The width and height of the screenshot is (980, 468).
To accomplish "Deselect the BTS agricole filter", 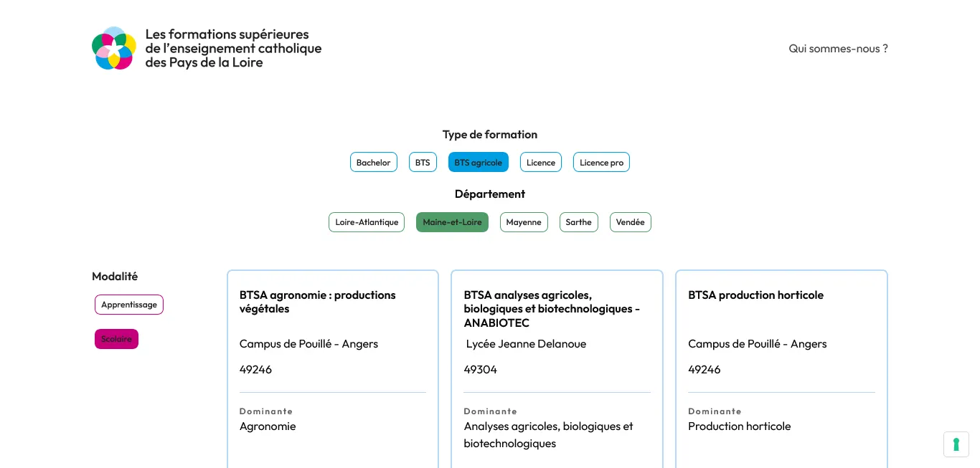I will 479,162.
